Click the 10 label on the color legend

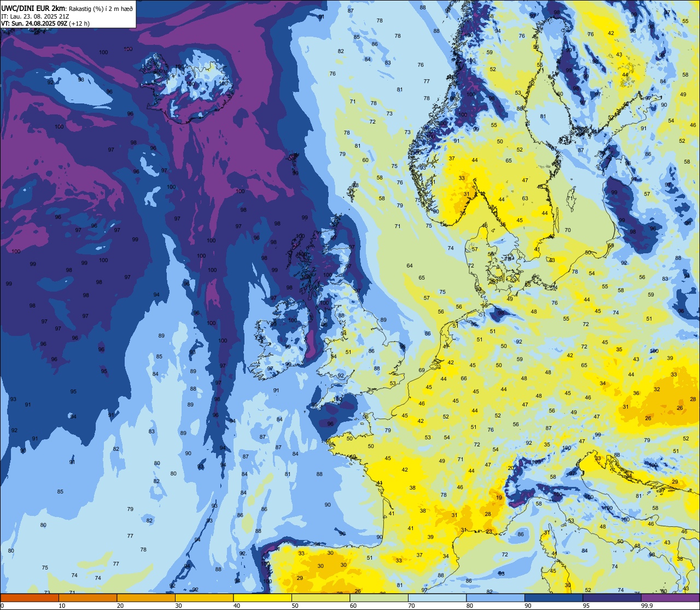pyautogui.click(x=62, y=606)
